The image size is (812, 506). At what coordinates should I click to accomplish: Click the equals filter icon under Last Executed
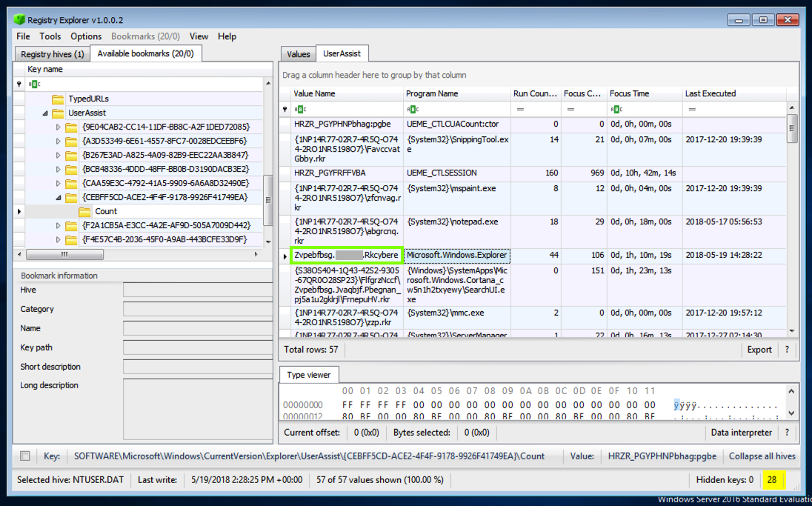tap(692, 110)
